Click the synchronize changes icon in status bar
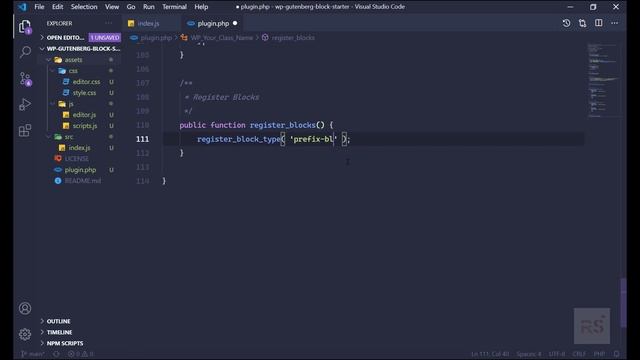The width and height of the screenshot is (640, 360). (x=56, y=354)
